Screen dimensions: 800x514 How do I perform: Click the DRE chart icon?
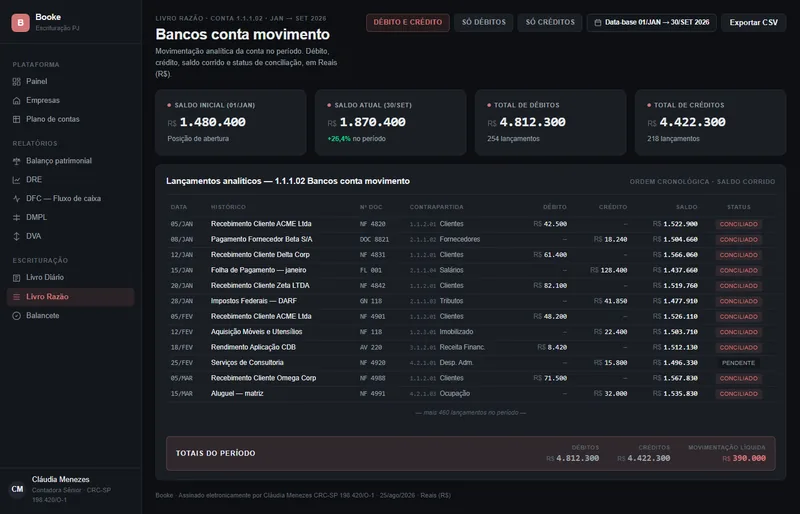click(x=16, y=180)
